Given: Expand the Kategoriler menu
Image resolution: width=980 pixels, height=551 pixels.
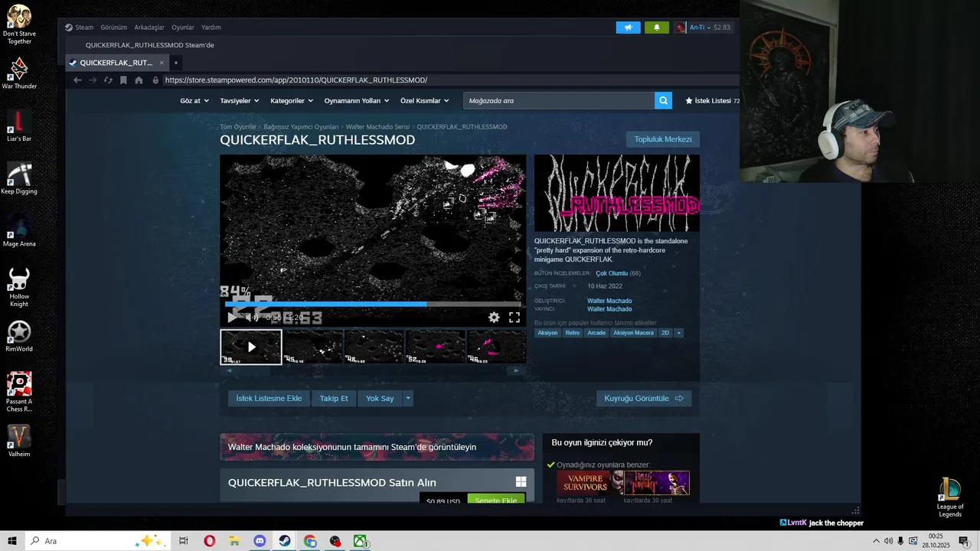Looking at the screenshot, I should (292, 100).
